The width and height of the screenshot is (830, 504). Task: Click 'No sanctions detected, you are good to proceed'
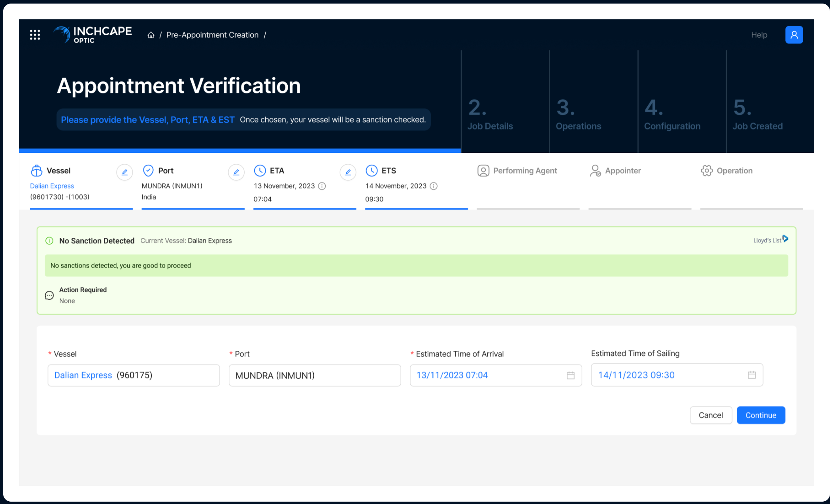pyautogui.click(x=121, y=265)
